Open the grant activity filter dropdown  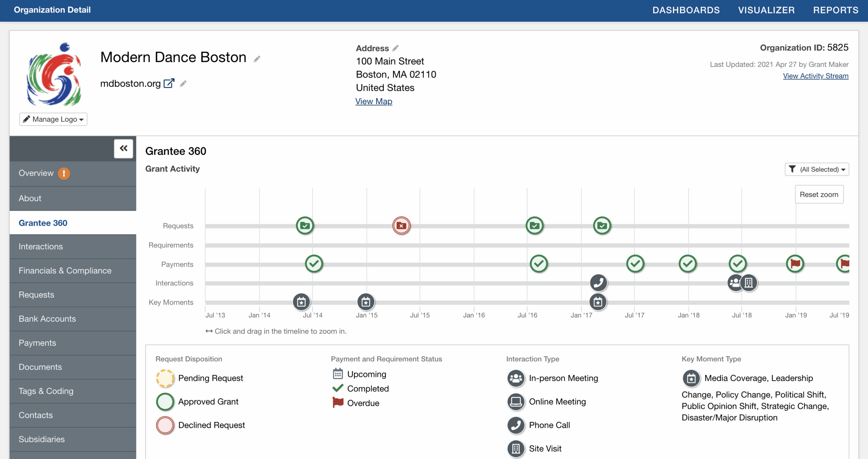816,169
